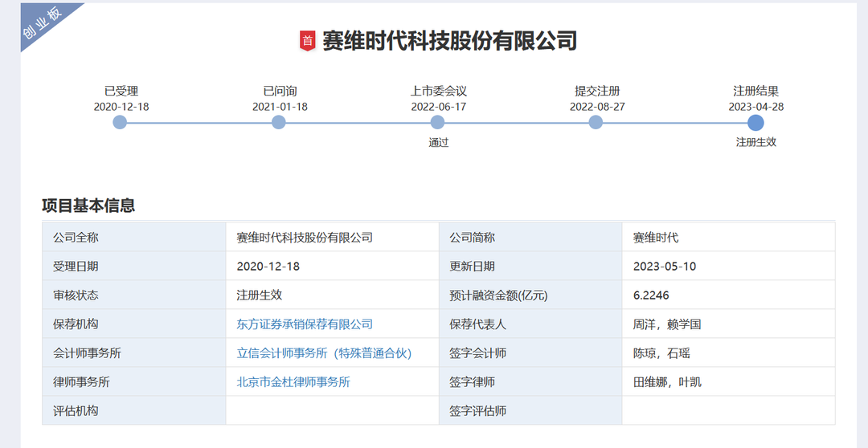Click the 赛维时代 short name value
This screenshot has width=868, height=448.
click(656, 238)
